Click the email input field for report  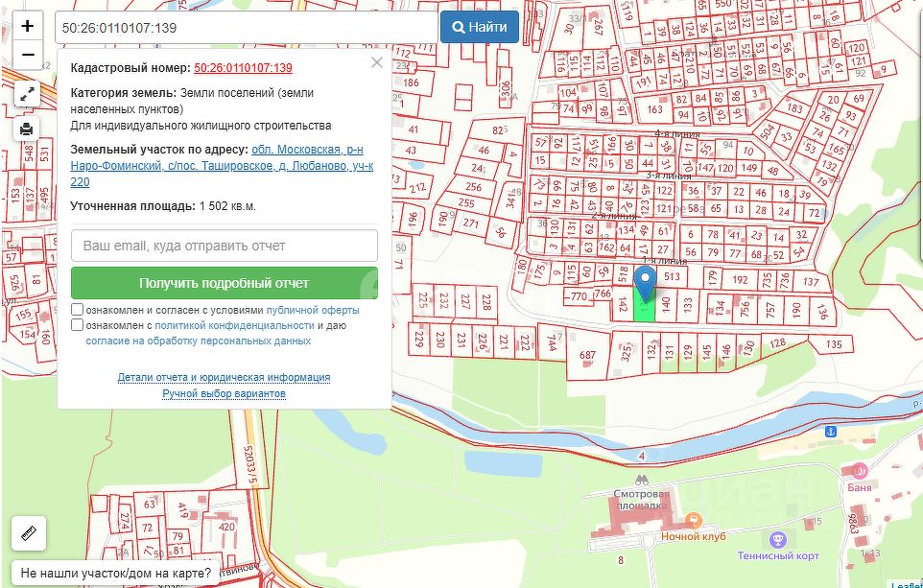pos(225,246)
